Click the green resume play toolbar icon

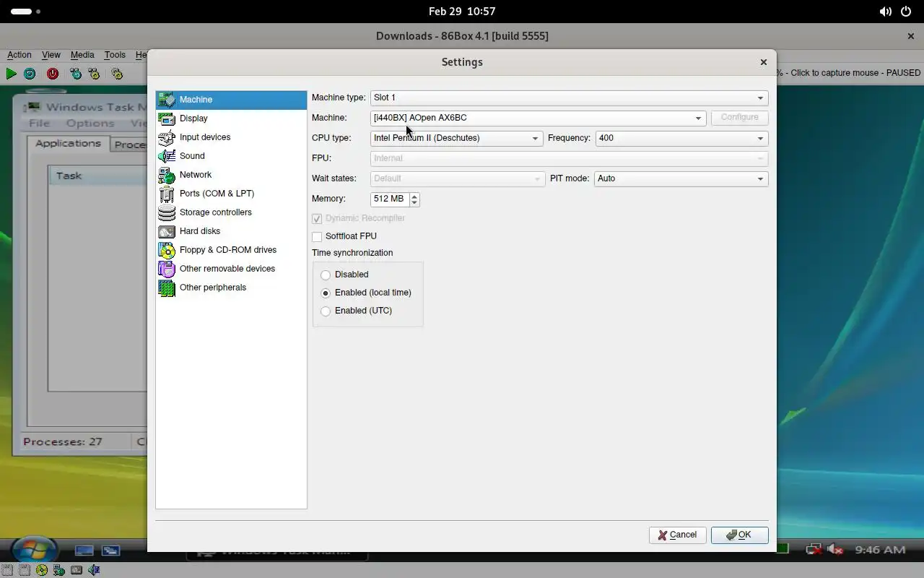[x=11, y=74]
